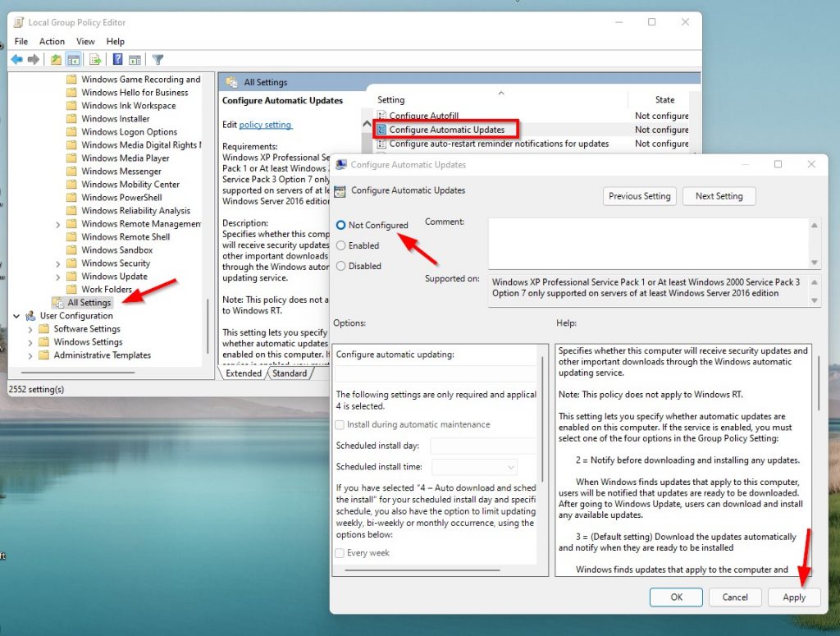
Task: Click the Apply button
Action: point(794,597)
